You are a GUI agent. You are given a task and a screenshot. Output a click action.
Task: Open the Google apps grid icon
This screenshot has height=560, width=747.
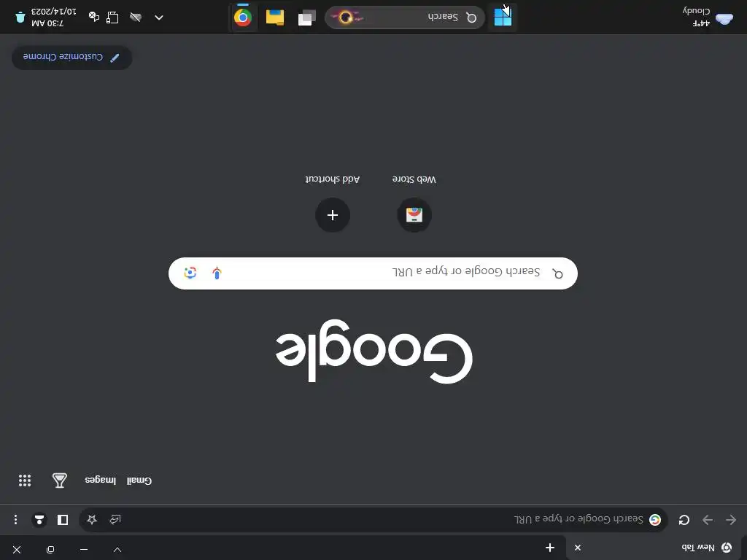(x=25, y=480)
